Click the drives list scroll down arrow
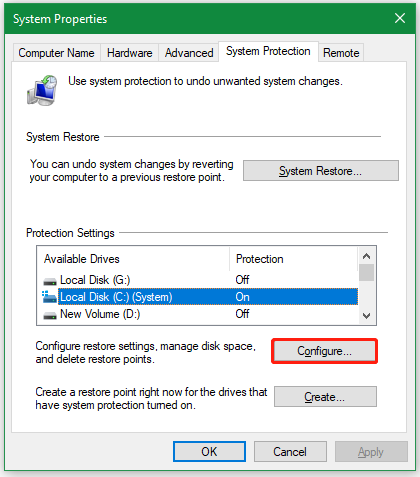The width and height of the screenshot is (420, 477). pos(367,316)
